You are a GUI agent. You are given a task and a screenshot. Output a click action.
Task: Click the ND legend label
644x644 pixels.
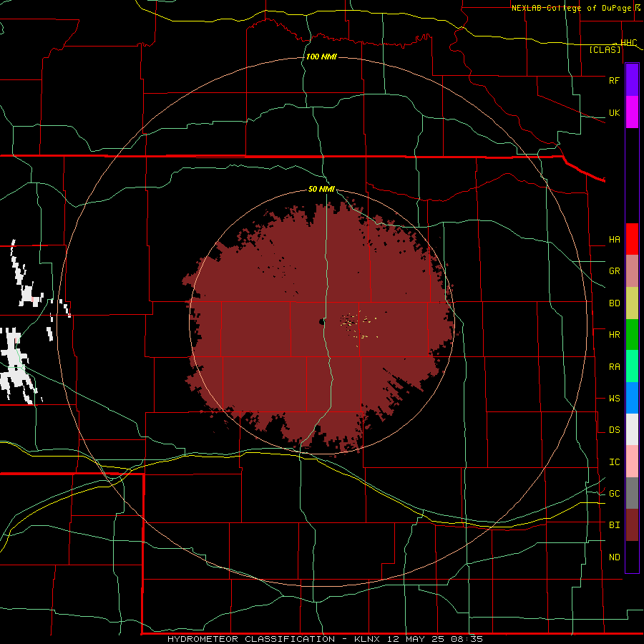coord(614,557)
